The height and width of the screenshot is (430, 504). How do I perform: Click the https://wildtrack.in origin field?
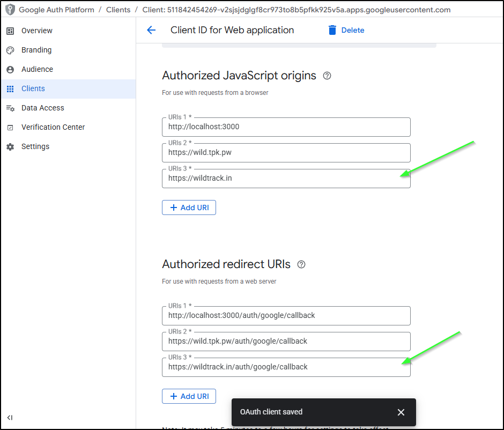286,179
